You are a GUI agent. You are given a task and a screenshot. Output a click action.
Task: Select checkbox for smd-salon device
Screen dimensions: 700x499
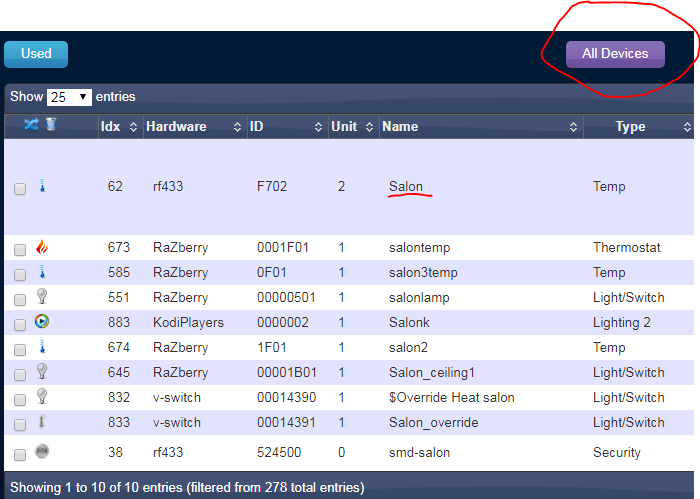click(x=20, y=454)
